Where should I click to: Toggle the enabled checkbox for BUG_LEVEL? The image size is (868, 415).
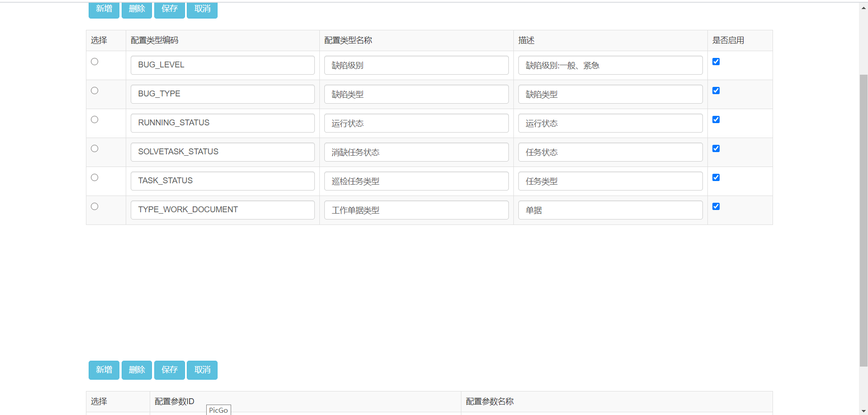[716, 62]
